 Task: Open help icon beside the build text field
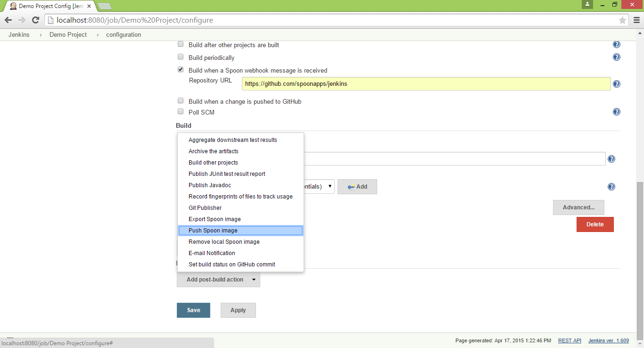coord(611,159)
